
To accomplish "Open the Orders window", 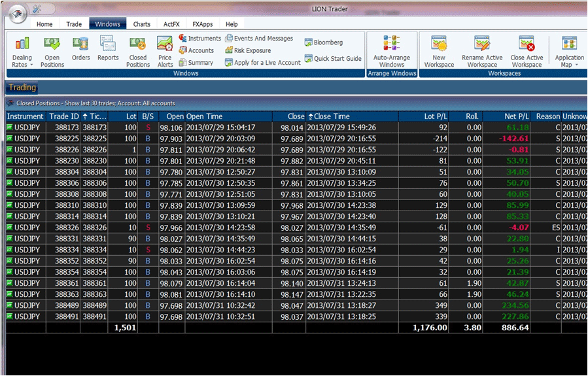I will (x=80, y=49).
